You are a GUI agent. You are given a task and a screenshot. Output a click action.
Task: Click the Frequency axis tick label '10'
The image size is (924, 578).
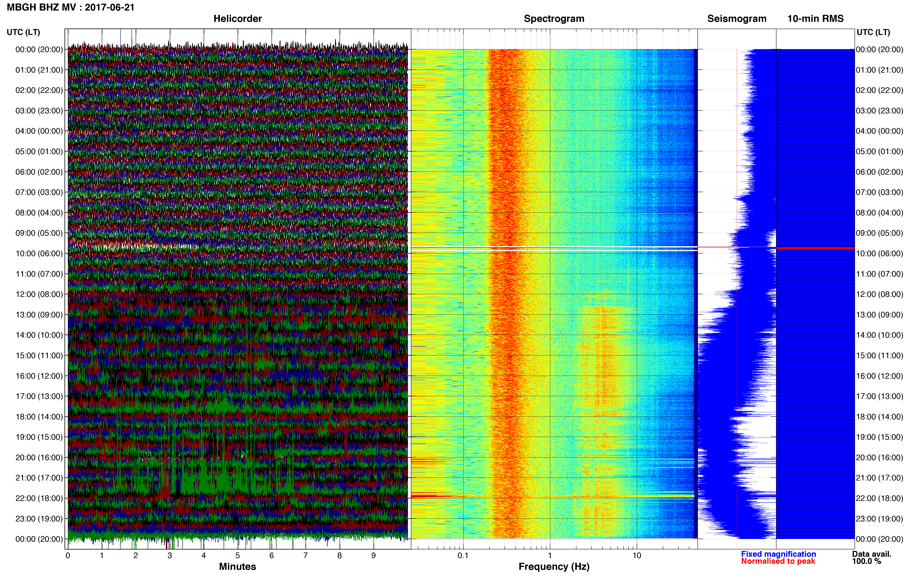[x=636, y=556]
